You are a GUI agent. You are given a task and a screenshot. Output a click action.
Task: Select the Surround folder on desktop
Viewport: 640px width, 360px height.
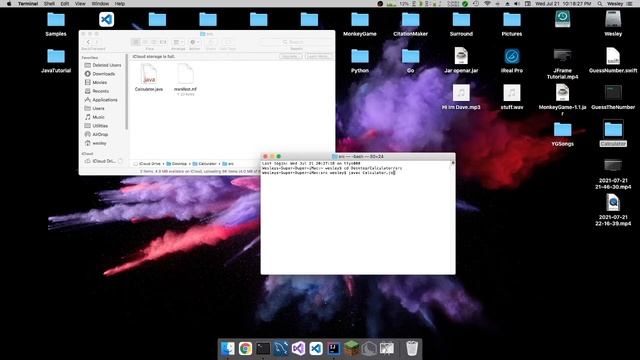point(461,24)
